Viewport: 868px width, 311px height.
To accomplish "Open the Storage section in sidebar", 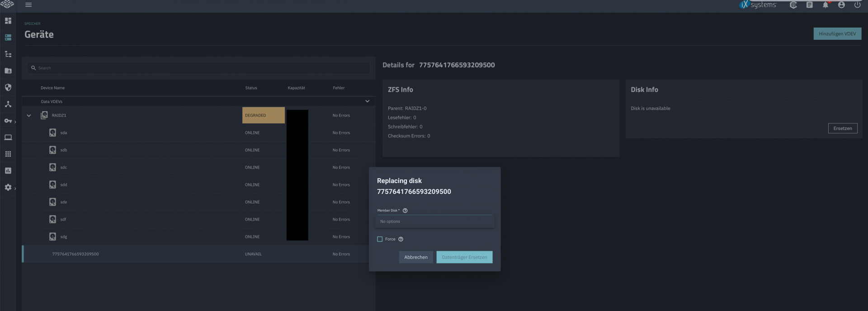I will pyautogui.click(x=8, y=38).
